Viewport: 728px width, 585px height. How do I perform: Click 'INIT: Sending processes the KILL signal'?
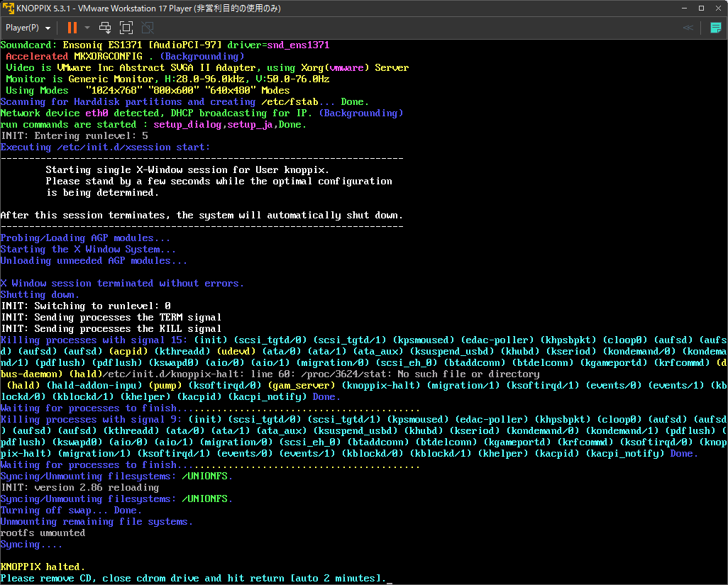[111, 329]
